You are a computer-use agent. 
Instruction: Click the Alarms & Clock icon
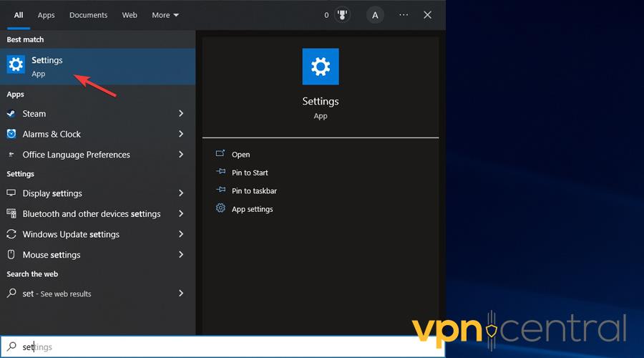11,134
